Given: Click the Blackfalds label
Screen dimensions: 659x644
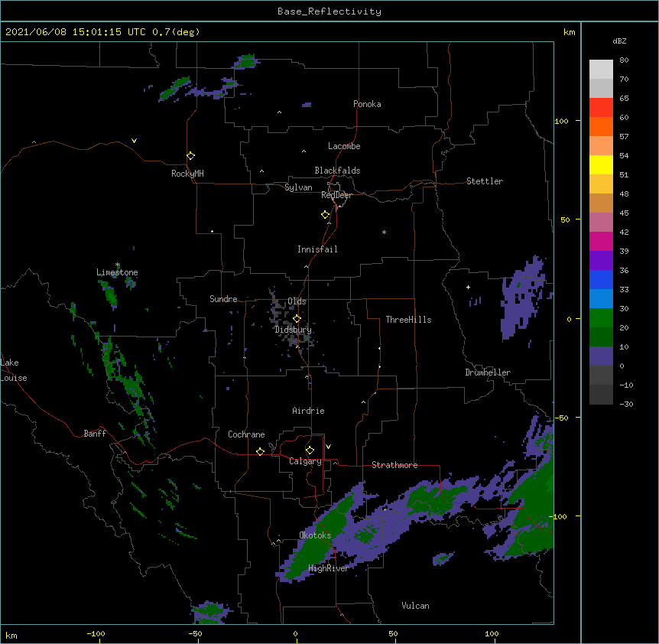Looking at the screenshot, I should (x=337, y=171).
